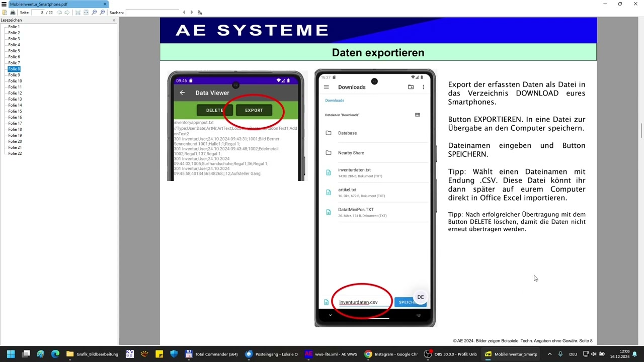Open bookmark Folie 21
The image size is (644, 362).
coord(15,147)
